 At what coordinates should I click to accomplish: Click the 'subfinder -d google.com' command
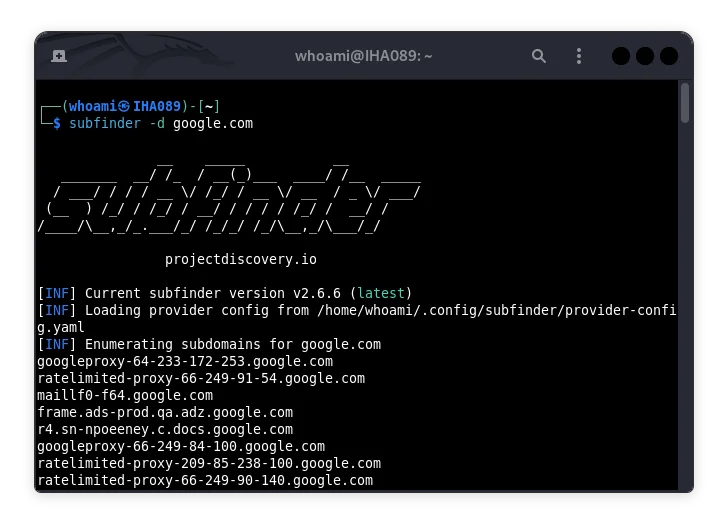click(161, 123)
